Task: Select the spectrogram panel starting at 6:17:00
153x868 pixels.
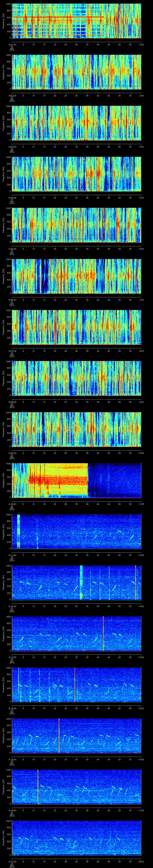Action: (77, 838)
